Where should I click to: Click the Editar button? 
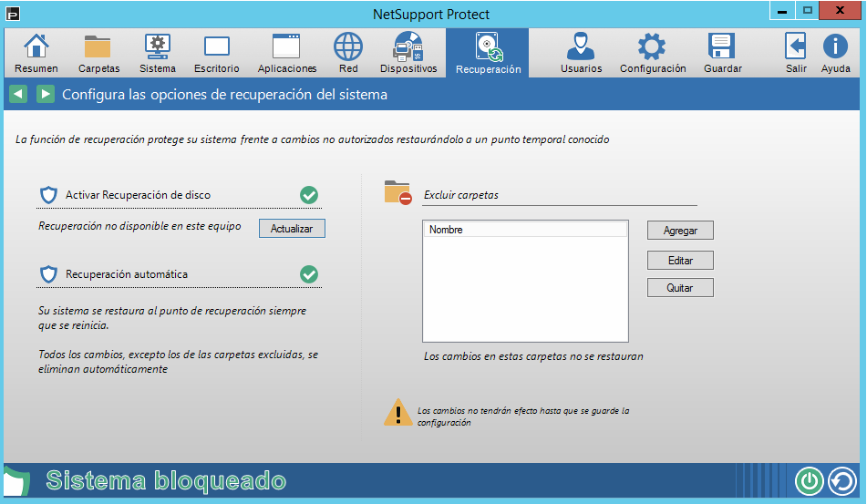(680, 261)
